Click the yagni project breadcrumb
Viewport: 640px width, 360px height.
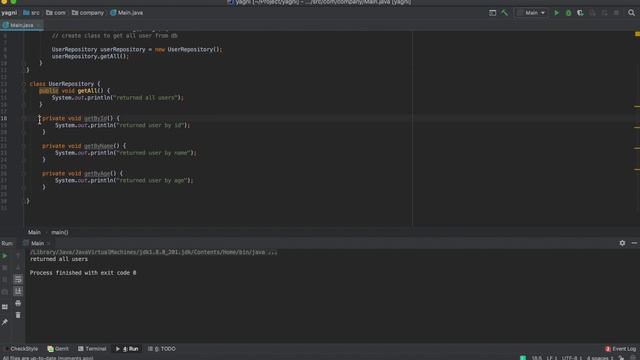pyautogui.click(x=9, y=13)
